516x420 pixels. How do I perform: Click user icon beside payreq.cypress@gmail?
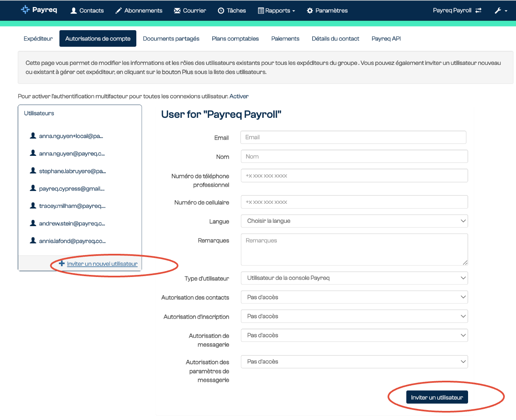(x=33, y=188)
